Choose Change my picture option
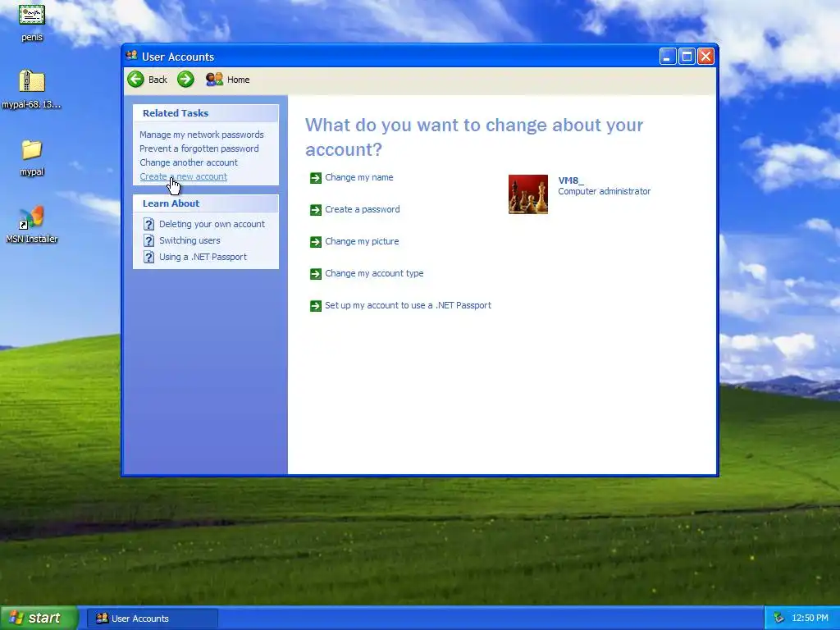The width and height of the screenshot is (840, 630). point(362,241)
